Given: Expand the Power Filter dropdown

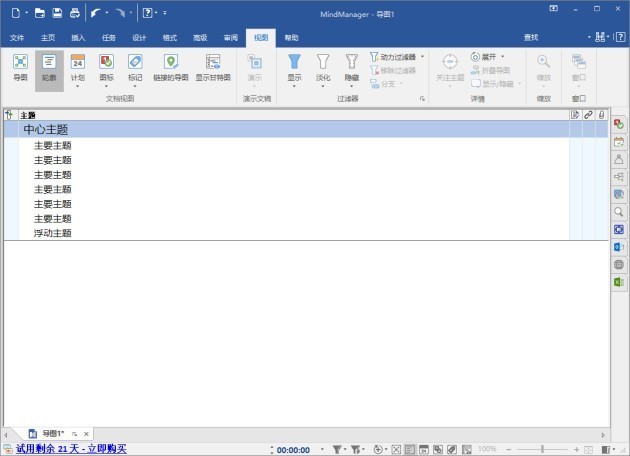Looking at the screenshot, I should (422, 57).
